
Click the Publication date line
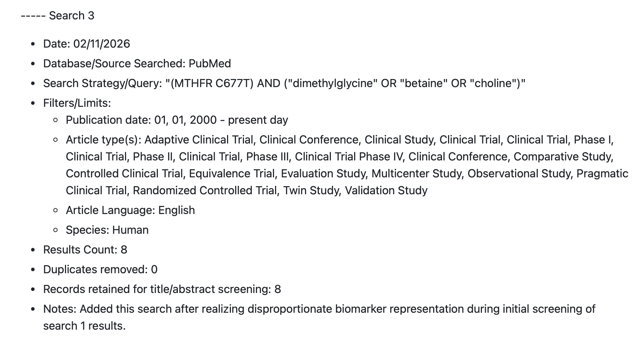(177, 120)
